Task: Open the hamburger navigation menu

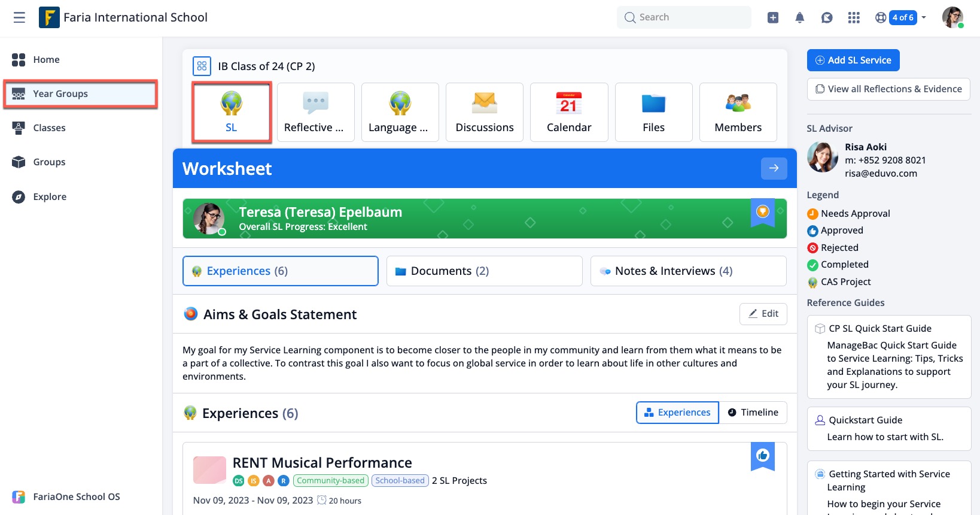Action: click(19, 17)
